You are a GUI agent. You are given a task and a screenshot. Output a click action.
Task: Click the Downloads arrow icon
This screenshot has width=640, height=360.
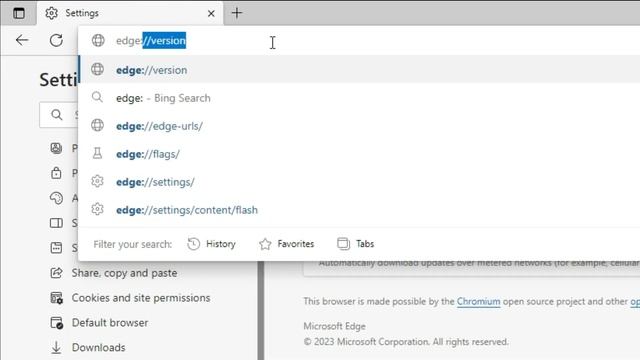56,348
